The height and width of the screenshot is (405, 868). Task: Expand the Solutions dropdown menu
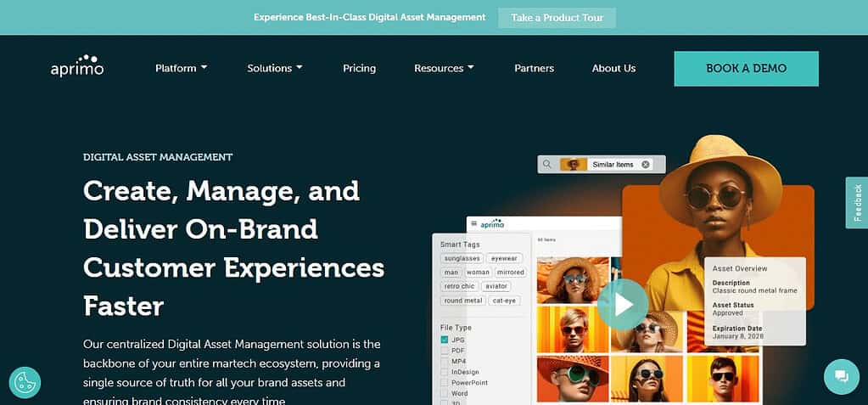tap(275, 68)
